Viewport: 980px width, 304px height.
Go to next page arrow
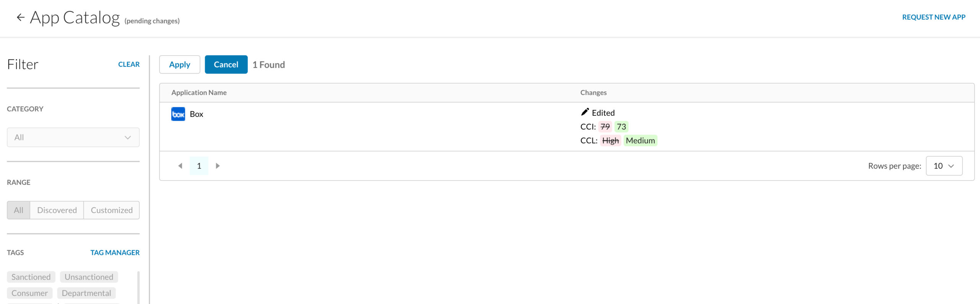[218, 166]
